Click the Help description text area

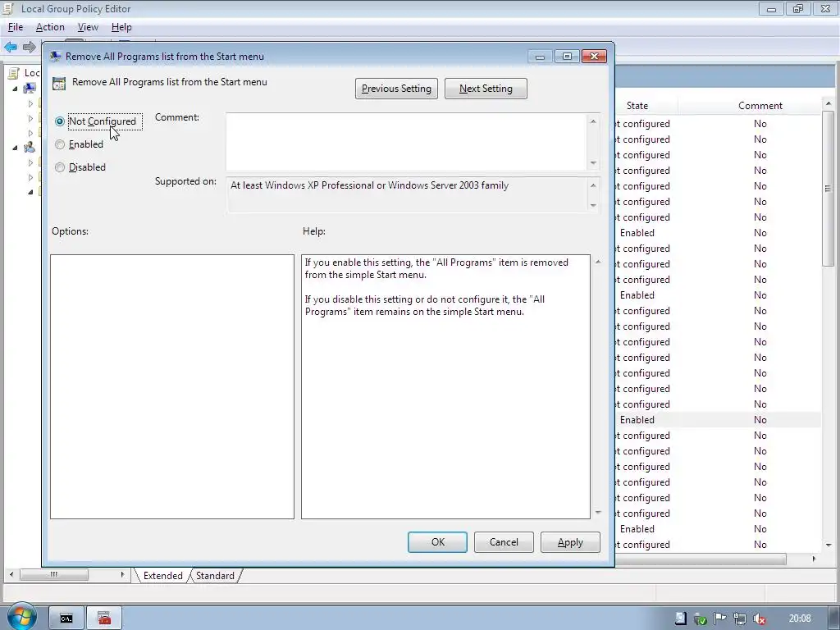(x=445, y=387)
